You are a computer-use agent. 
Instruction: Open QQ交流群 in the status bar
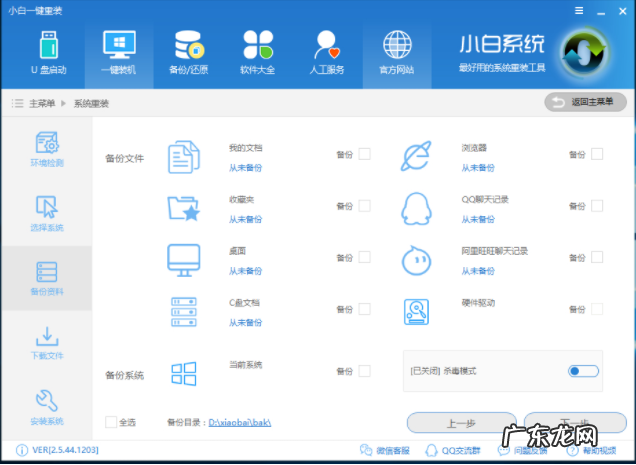pyautogui.click(x=453, y=450)
